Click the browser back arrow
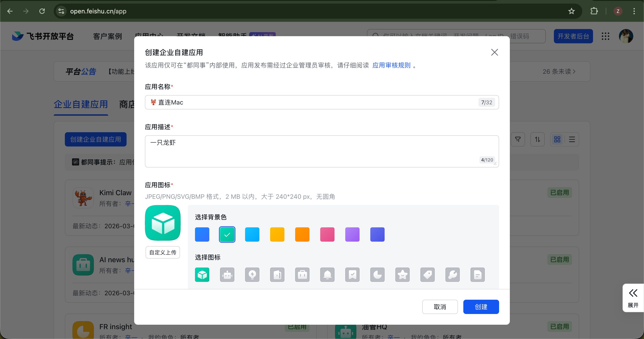The image size is (644, 339). pos(10,11)
